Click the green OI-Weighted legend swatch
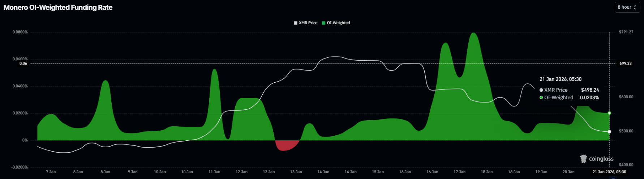The image size is (644, 179). pos(323,23)
